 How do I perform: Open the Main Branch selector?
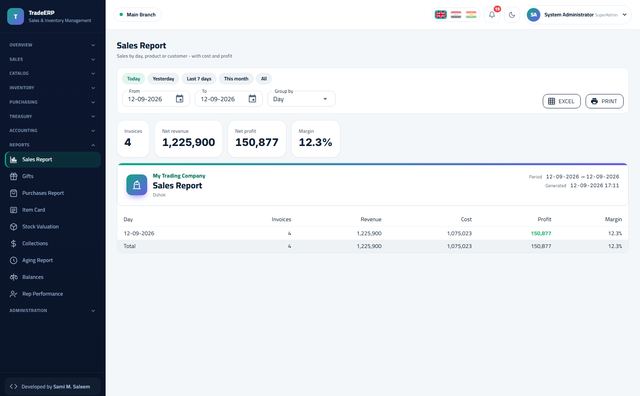(137, 15)
